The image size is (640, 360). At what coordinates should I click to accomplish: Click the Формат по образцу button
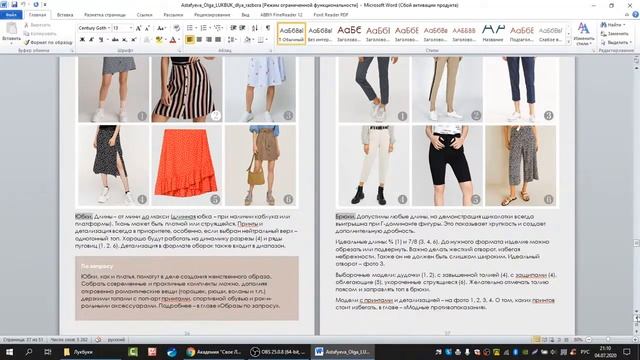tap(48, 42)
